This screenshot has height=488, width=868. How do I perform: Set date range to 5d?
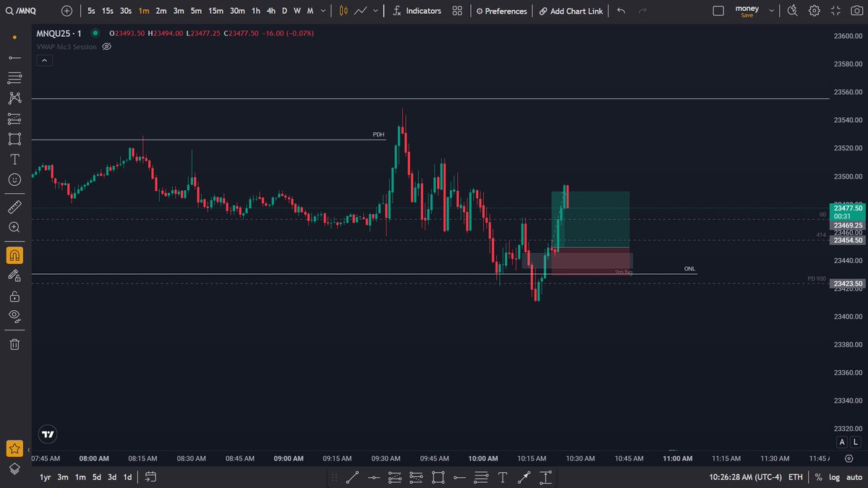(x=97, y=477)
